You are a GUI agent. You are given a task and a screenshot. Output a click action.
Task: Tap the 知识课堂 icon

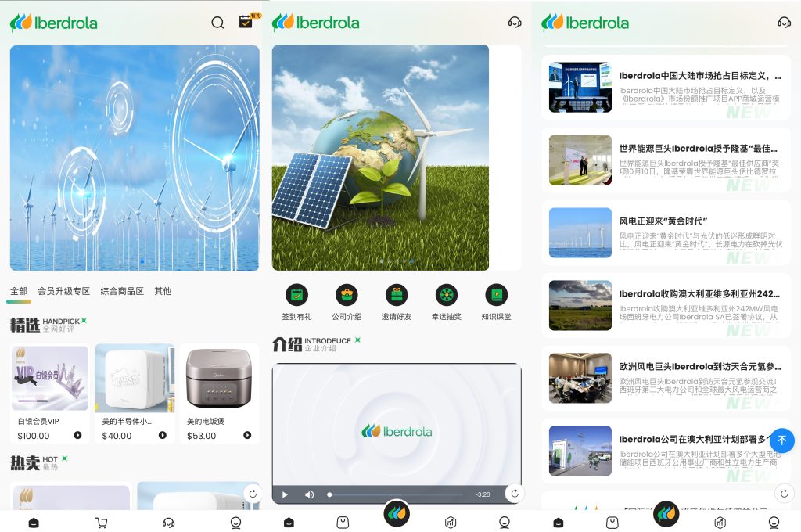[x=496, y=295]
